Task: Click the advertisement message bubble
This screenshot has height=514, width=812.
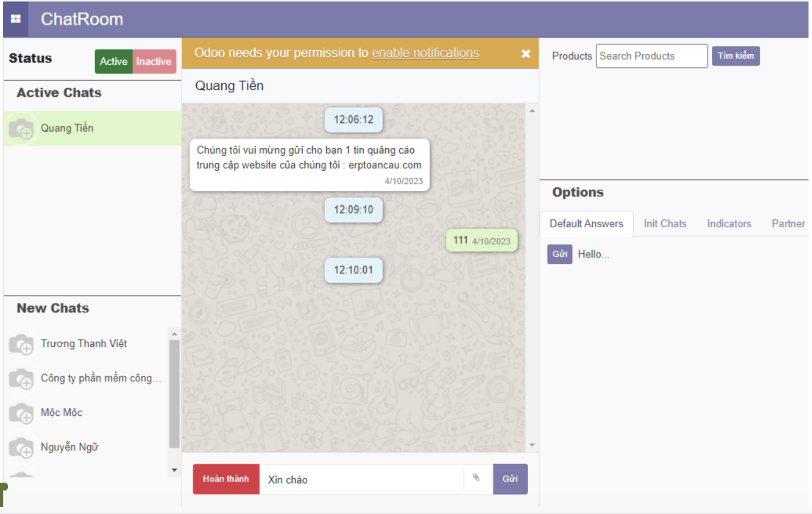Action: click(309, 165)
